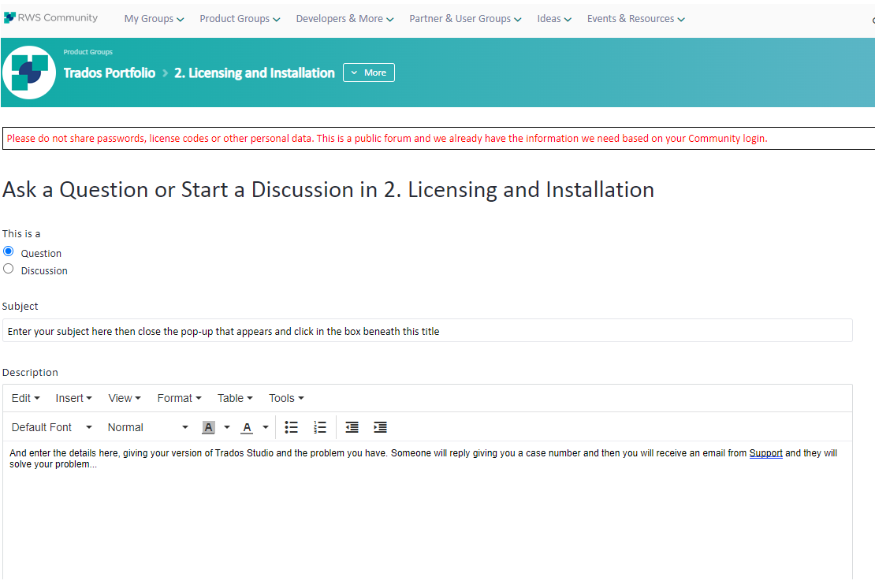Click the increase indent icon
The height and width of the screenshot is (588, 875).
tap(380, 426)
